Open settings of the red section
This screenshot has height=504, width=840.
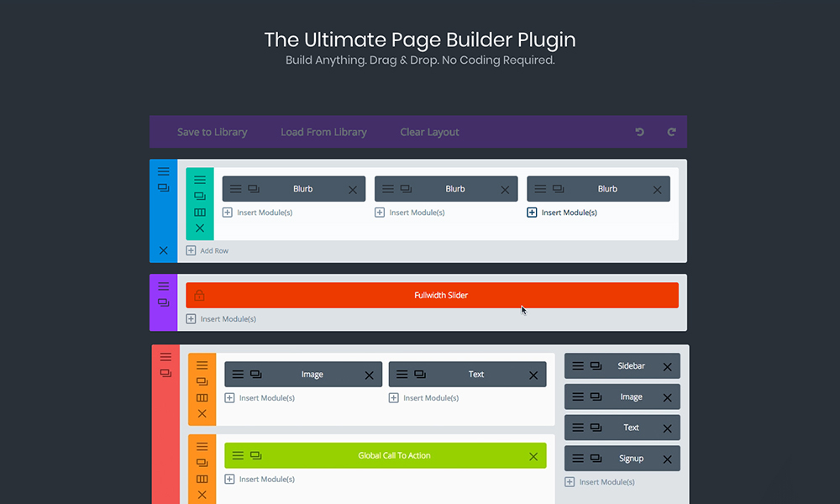pos(165,357)
